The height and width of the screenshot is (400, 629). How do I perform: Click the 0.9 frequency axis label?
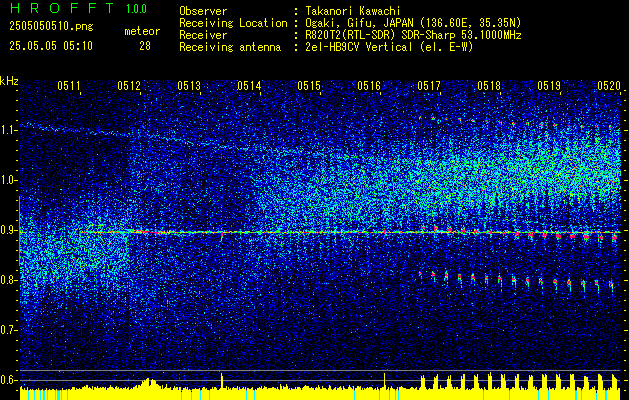pyautogui.click(x=8, y=230)
